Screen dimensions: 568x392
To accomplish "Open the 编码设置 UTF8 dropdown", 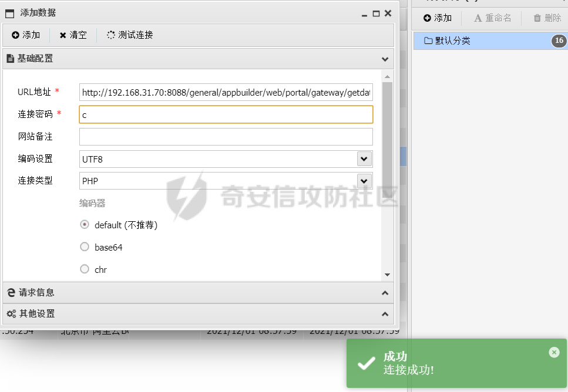I will point(364,158).
